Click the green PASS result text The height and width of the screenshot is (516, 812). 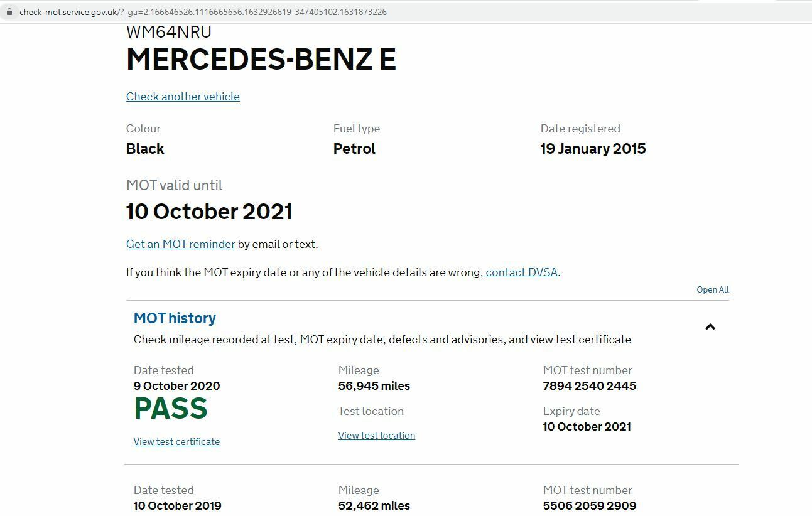(x=170, y=409)
